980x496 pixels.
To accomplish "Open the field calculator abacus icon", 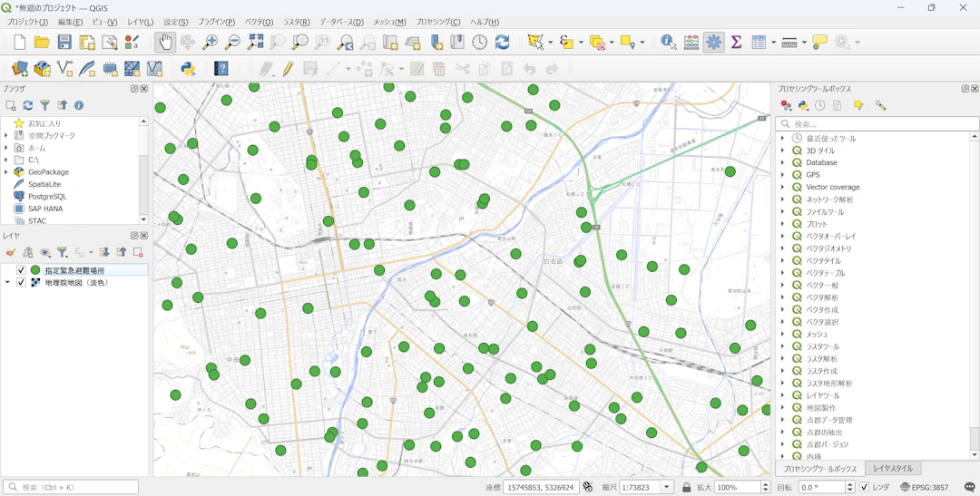I will tap(691, 42).
